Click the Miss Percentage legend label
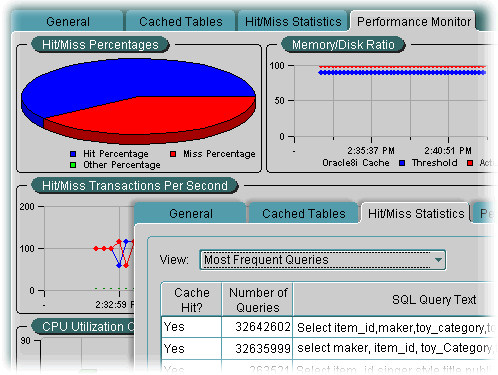 219,154
